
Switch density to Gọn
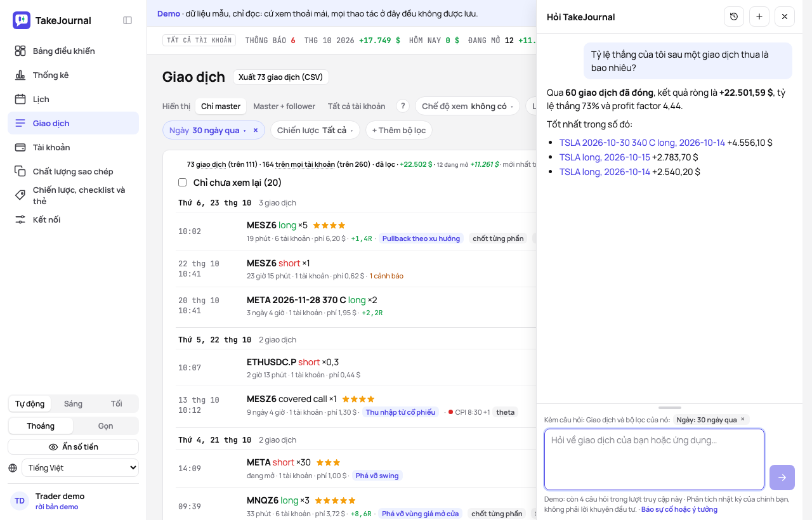tap(105, 426)
